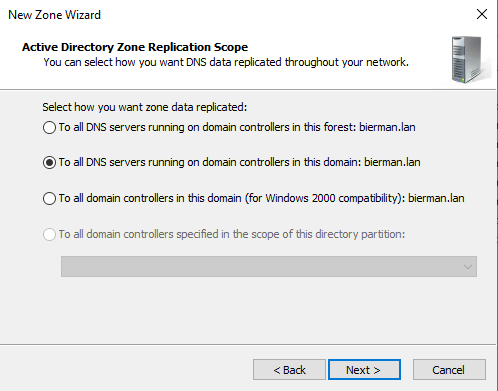498x391 pixels.
Task: Click 'Active Directory Zone Replication Scope' heading
Action: (135, 47)
